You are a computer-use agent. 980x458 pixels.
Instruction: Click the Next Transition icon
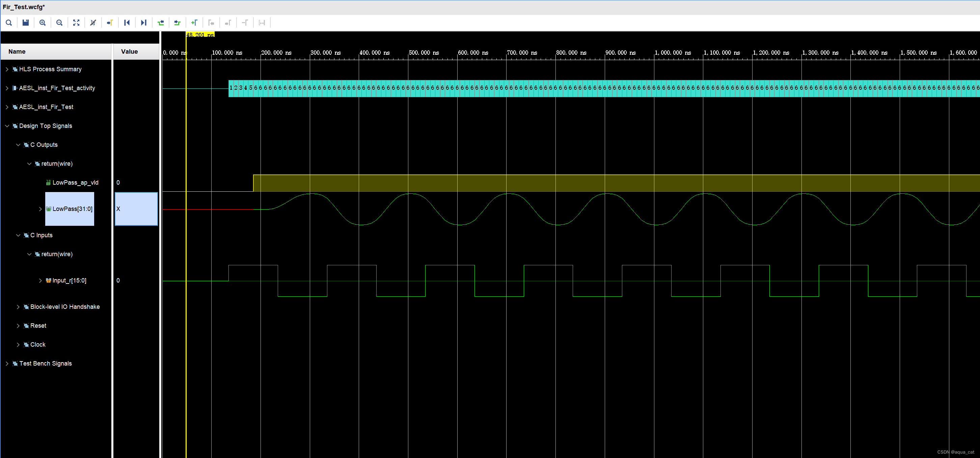click(177, 23)
